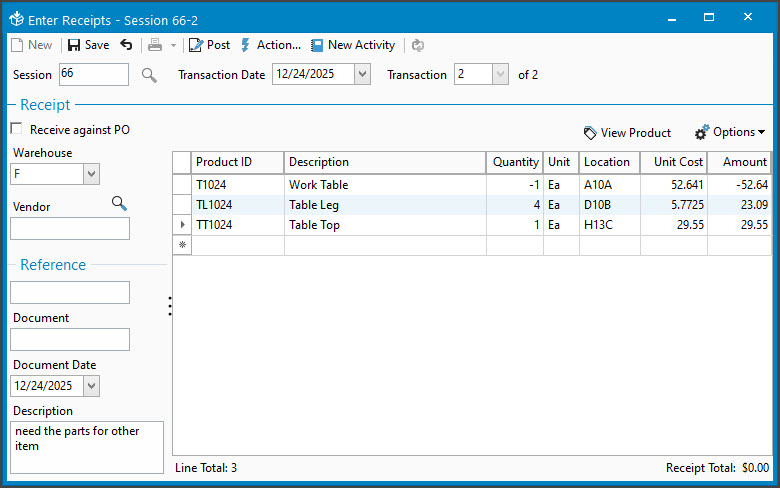This screenshot has width=780, height=488.
Task: Select the Table Leg row description
Action: [385, 205]
